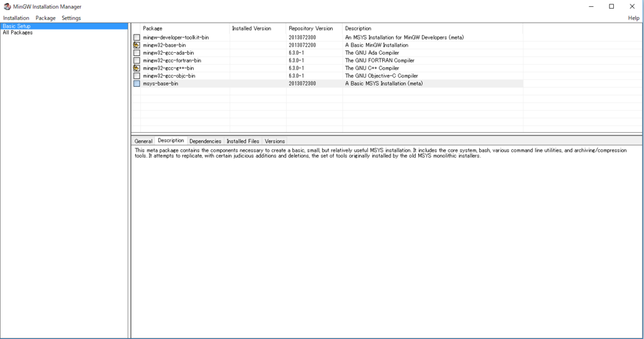This screenshot has width=644, height=339.
Task: Click 'A Basic MinGW Installation' description
Action: point(377,45)
